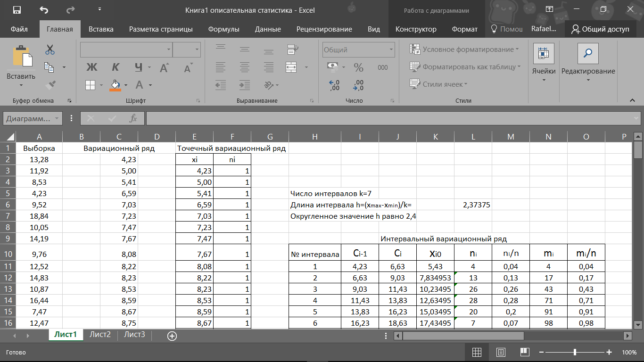Click the Общий доступ share button
This screenshot has width=644, height=362.
pos(600,29)
